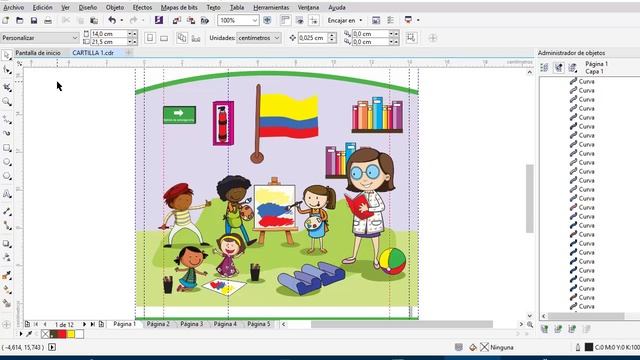The width and height of the screenshot is (640, 360).
Task: Click the Publish to PDF icon
Action: coord(204,20)
